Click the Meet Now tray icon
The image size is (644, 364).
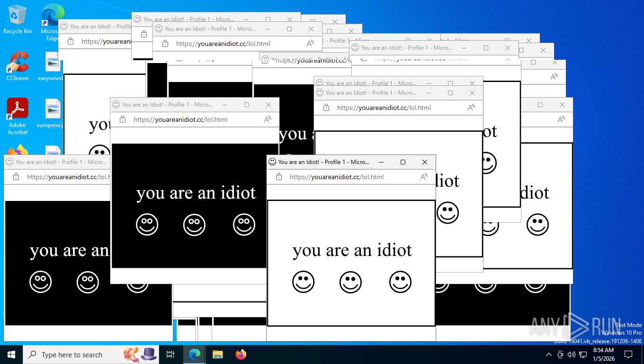click(560, 355)
